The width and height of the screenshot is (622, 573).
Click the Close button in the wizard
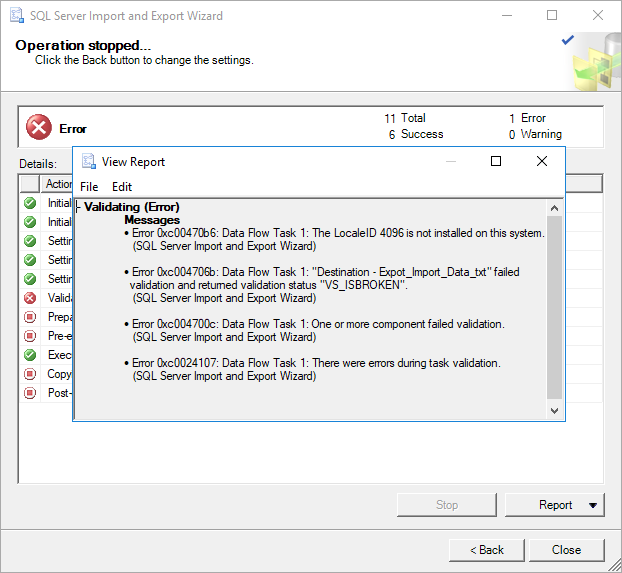point(566,550)
